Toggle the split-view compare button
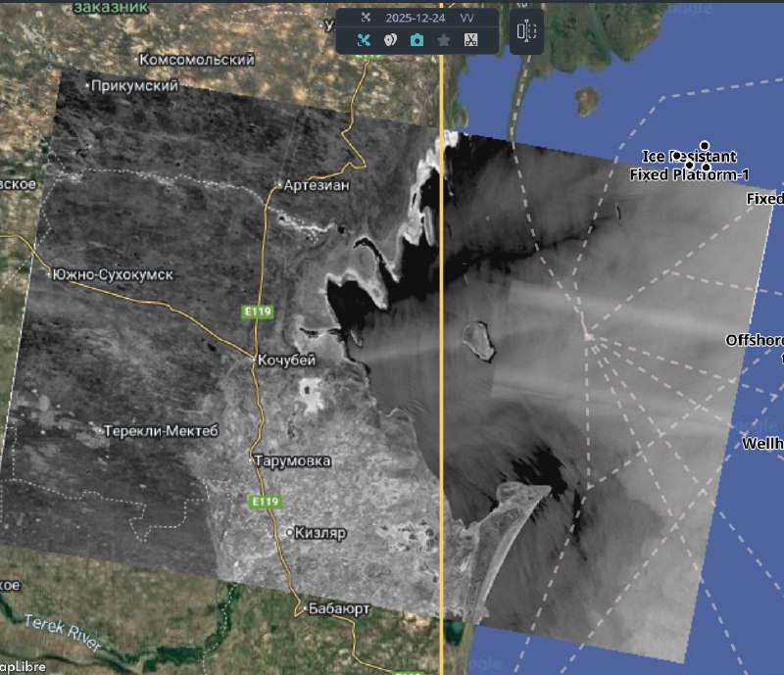This screenshot has width=784, height=675. (x=527, y=32)
